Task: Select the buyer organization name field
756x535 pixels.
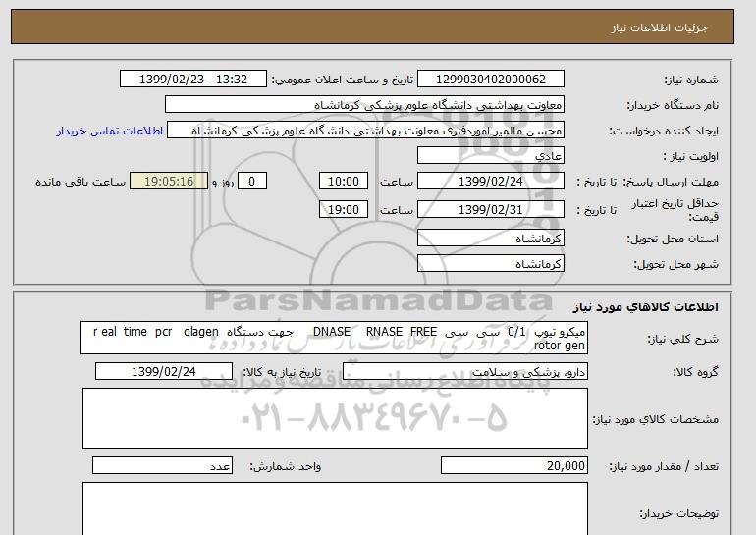Action: 364,105
